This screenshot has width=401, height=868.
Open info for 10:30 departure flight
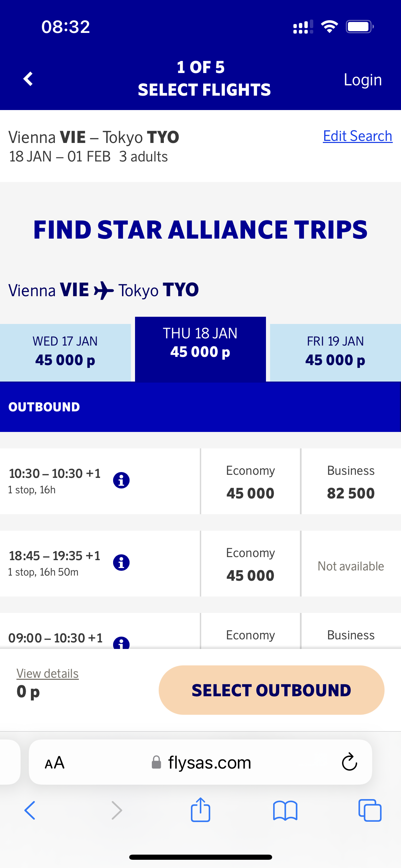click(x=121, y=480)
